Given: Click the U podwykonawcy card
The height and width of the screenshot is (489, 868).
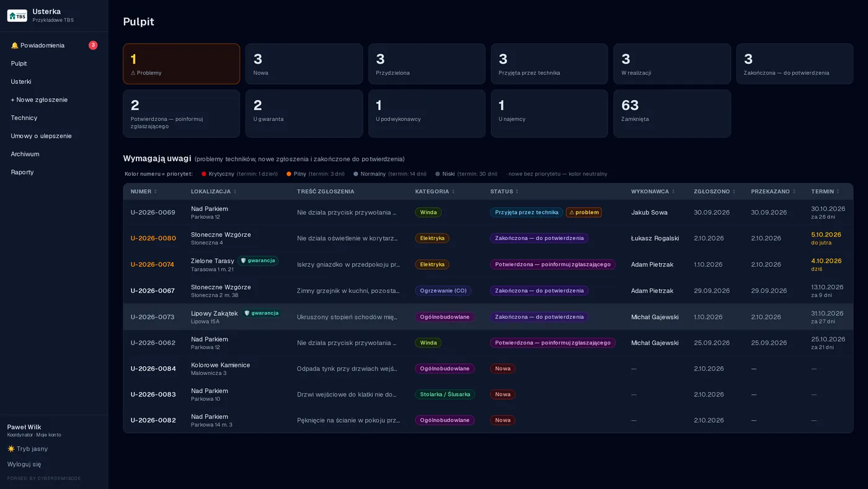Looking at the screenshot, I should [x=427, y=114].
